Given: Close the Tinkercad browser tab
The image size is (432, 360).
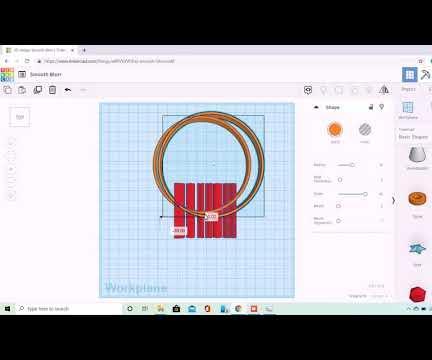Looking at the screenshot, I should [x=73, y=50].
